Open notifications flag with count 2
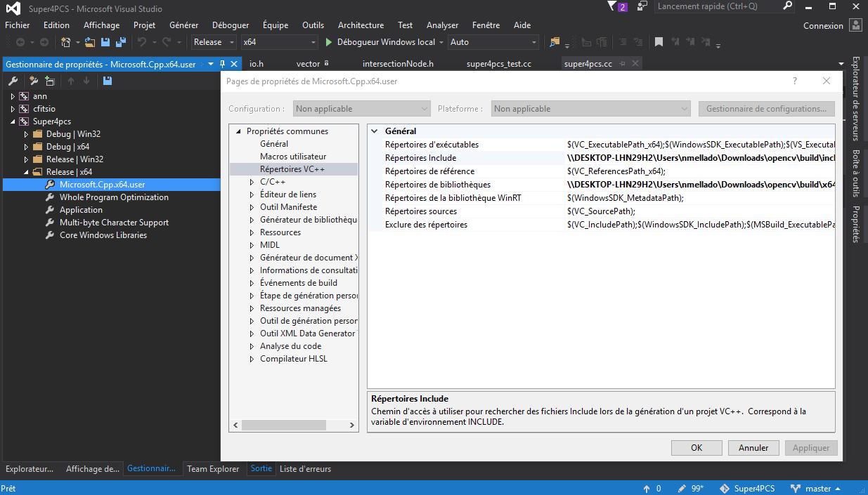868x495 pixels. 618,7
